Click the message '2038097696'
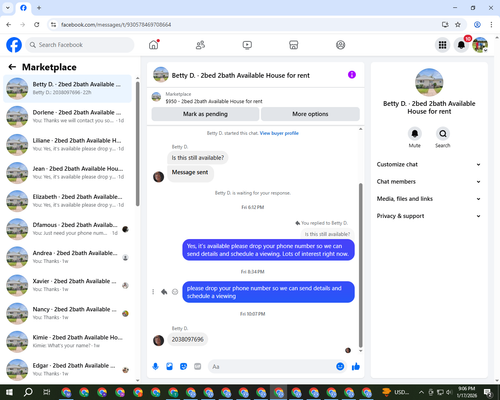 (188, 339)
